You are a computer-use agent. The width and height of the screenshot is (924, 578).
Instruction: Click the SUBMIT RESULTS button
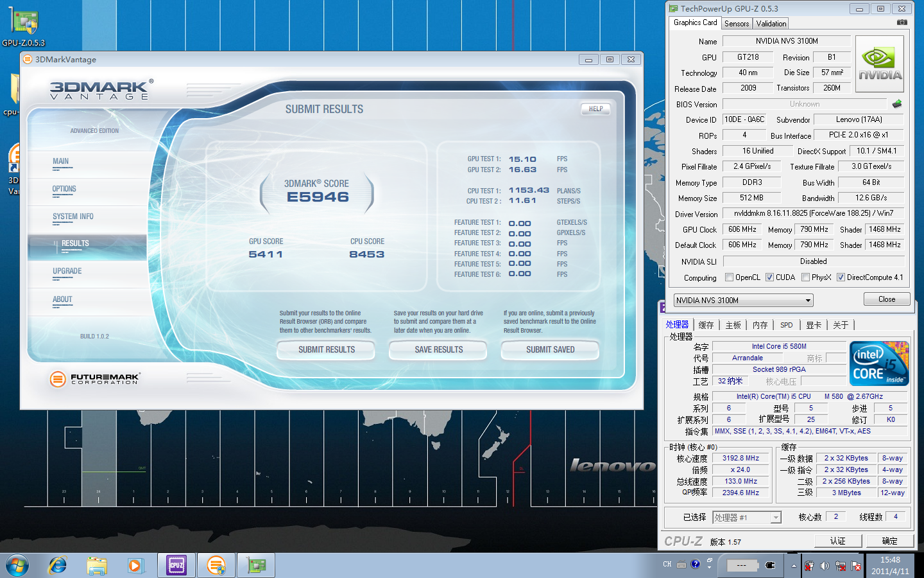coord(326,350)
